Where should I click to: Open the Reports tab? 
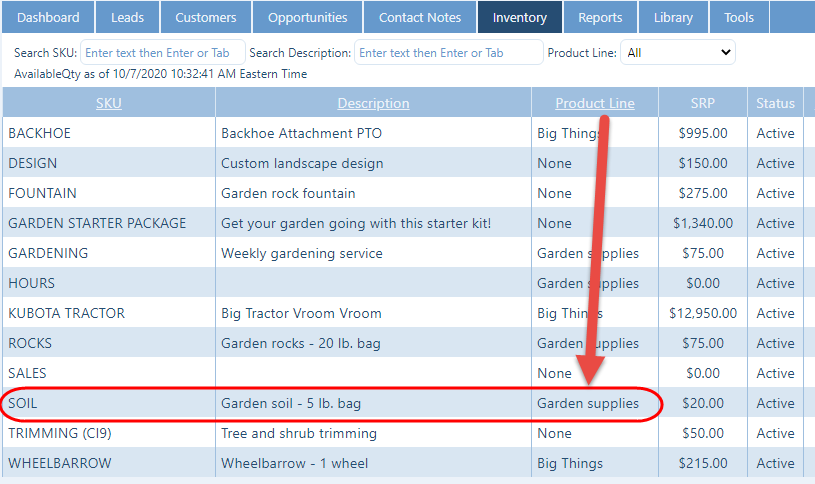click(x=600, y=17)
